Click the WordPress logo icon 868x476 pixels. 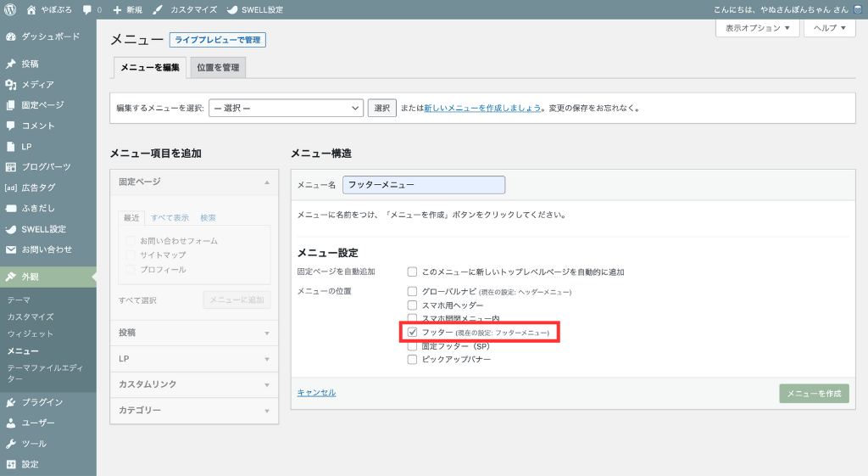pos(10,9)
